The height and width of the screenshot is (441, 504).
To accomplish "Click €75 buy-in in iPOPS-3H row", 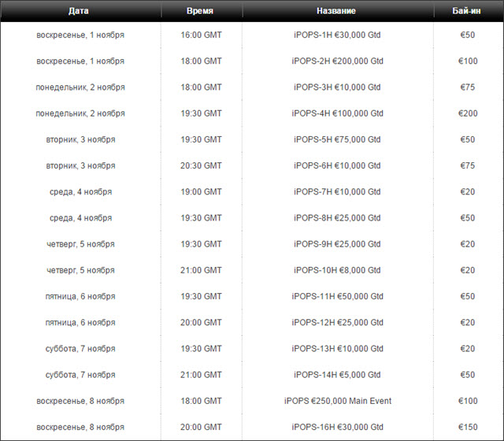I will [x=467, y=87].
